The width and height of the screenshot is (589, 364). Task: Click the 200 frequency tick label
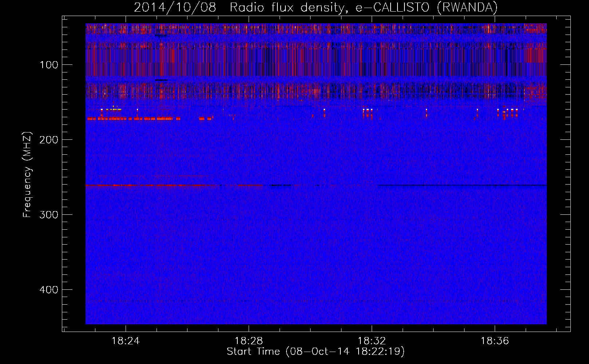[49, 140]
